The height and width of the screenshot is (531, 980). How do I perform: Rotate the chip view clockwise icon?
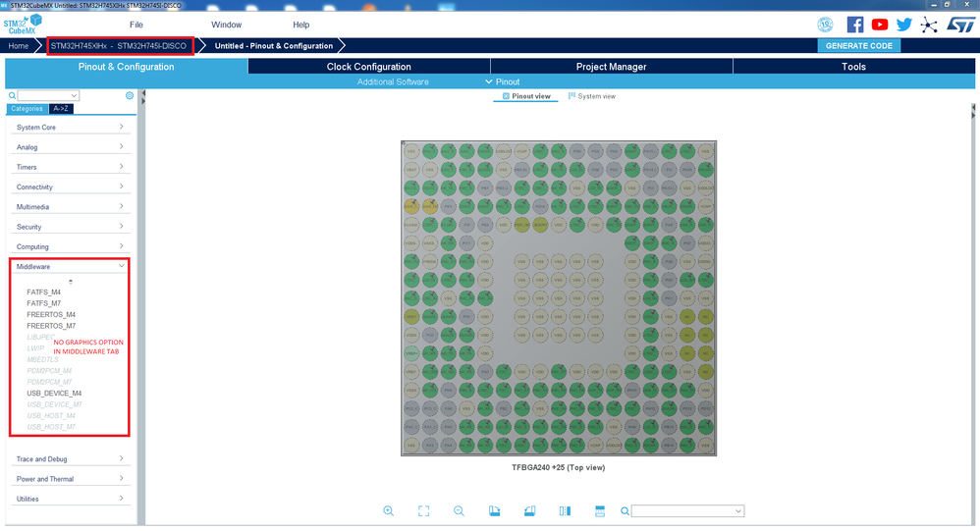494,511
